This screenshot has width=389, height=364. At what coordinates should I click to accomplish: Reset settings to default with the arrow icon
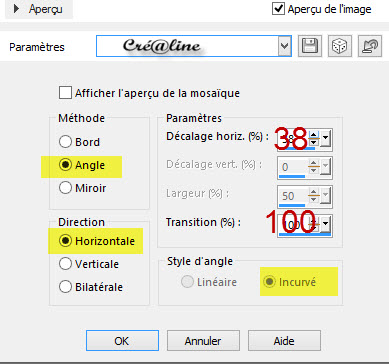[x=370, y=46]
